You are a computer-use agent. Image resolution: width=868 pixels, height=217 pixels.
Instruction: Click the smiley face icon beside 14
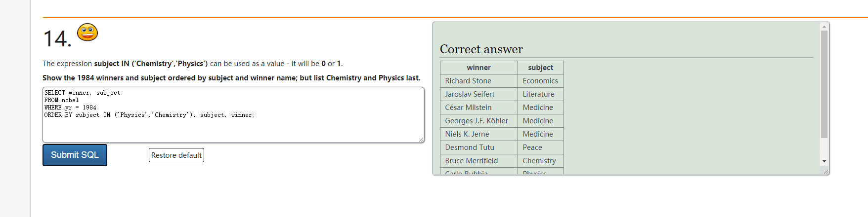coord(87,33)
